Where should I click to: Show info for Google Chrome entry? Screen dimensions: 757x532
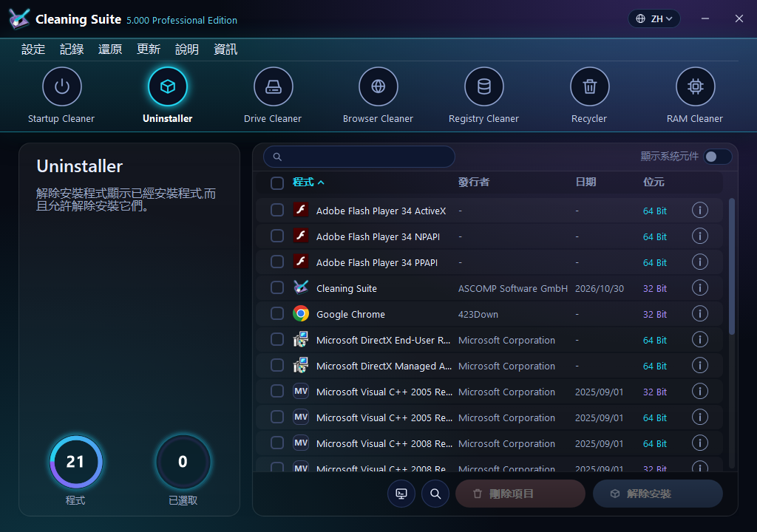tap(700, 313)
